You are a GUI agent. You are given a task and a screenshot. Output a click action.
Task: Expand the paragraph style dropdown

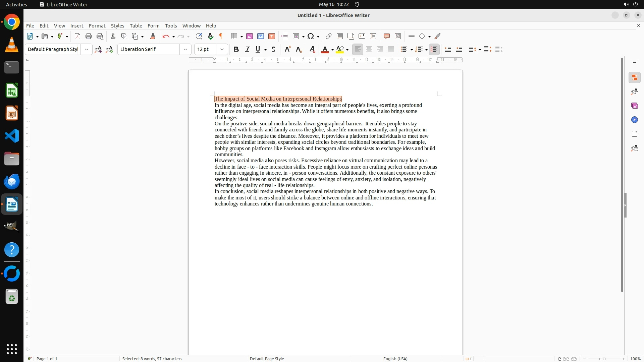[x=86, y=49]
